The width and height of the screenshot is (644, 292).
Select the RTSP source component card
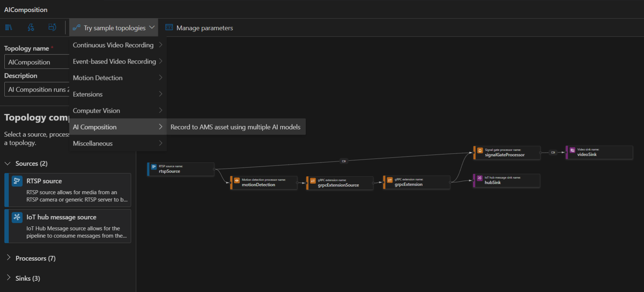[68, 190]
